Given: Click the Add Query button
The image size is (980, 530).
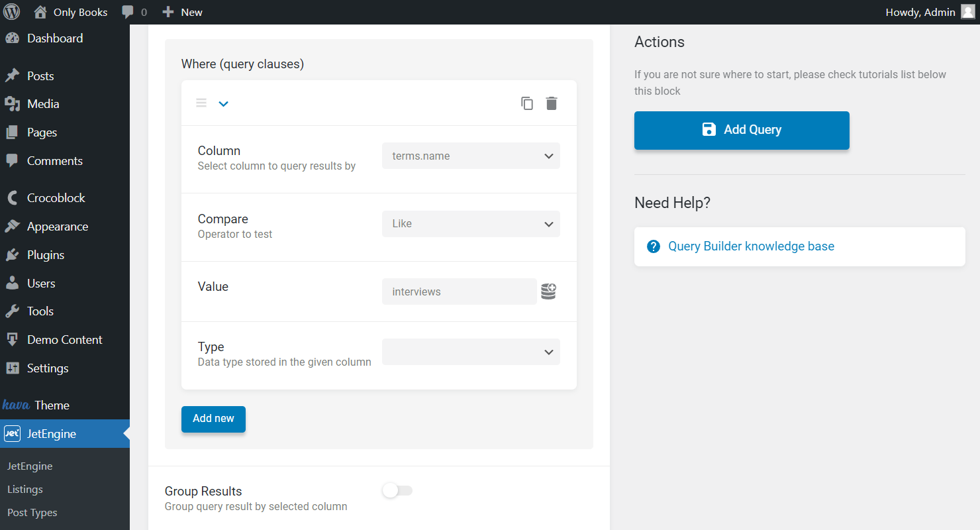Looking at the screenshot, I should click(x=742, y=131).
